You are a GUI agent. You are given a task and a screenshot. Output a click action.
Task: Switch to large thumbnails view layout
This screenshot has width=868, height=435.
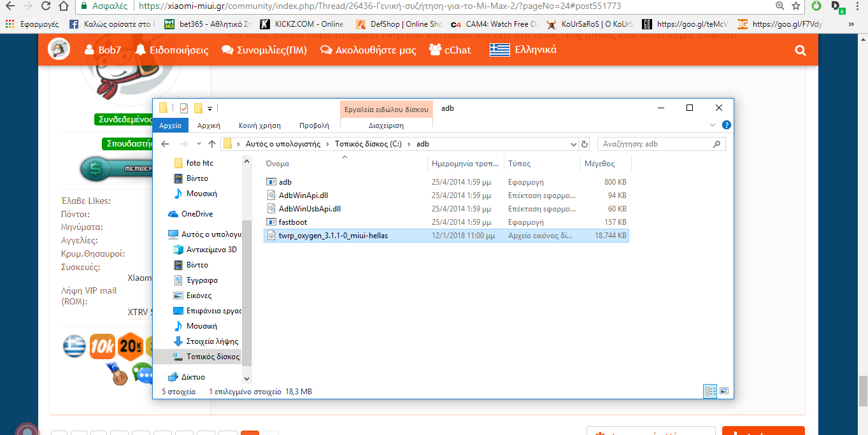click(724, 391)
